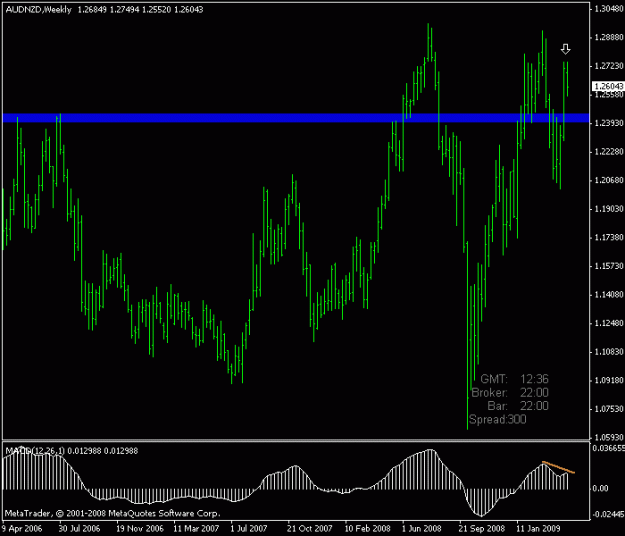Click the 1 Jun 2008 date label
The width and height of the screenshot is (625, 536).
click(422, 529)
